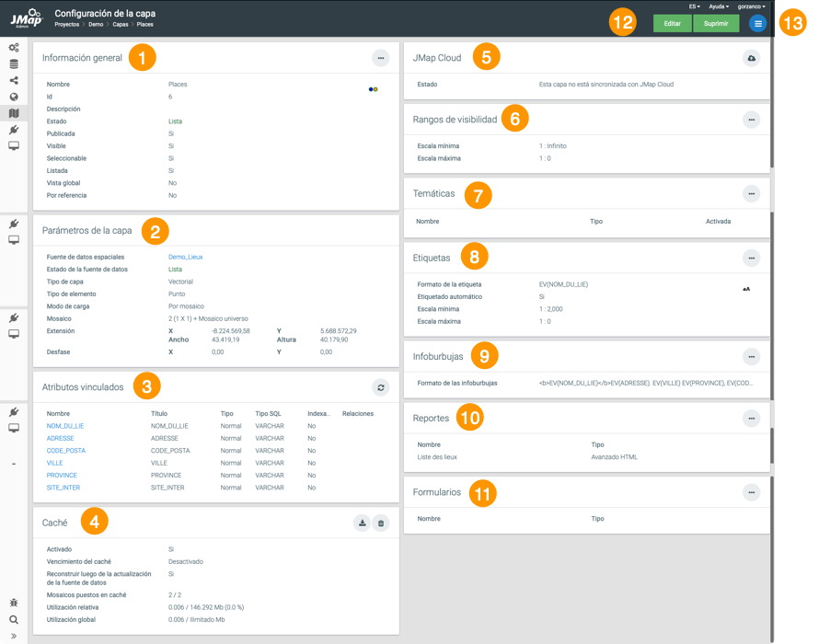Click the Caché download icon
The image size is (819, 644).
[x=363, y=523]
